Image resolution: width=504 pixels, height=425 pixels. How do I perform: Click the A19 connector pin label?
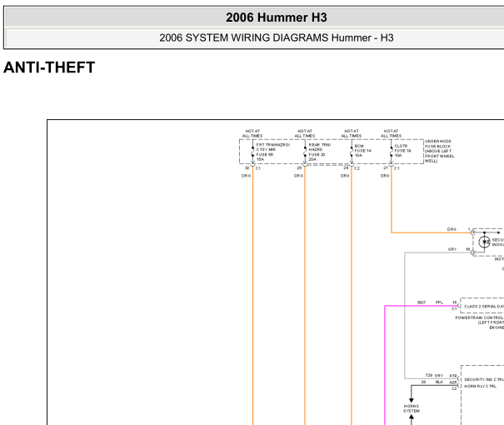tap(453, 376)
